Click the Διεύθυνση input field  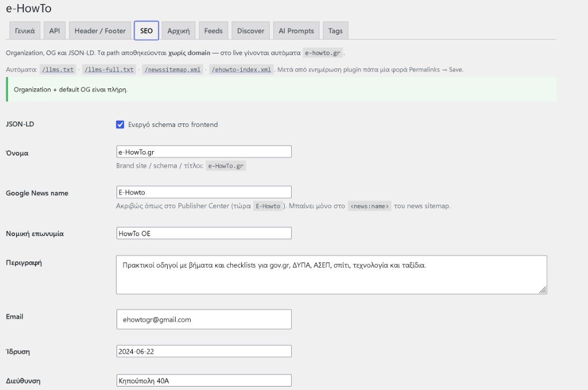click(x=204, y=381)
